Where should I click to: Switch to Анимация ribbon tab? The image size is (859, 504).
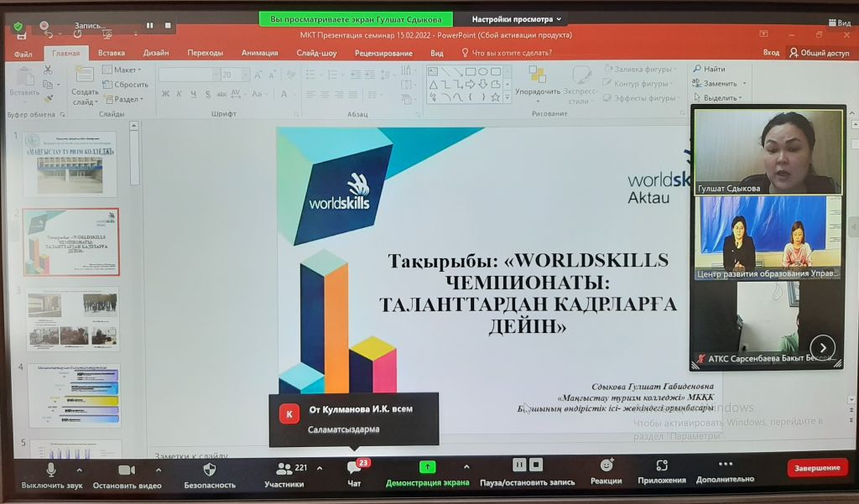260,53
